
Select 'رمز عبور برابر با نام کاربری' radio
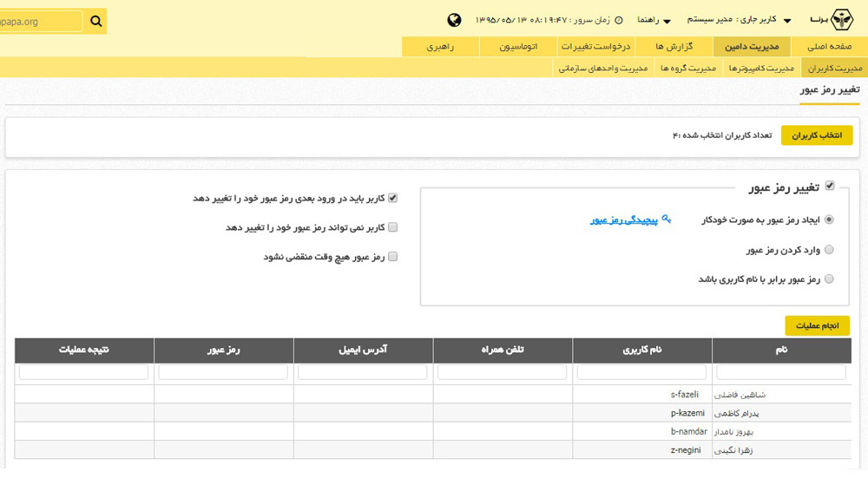click(x=829, y=279)
